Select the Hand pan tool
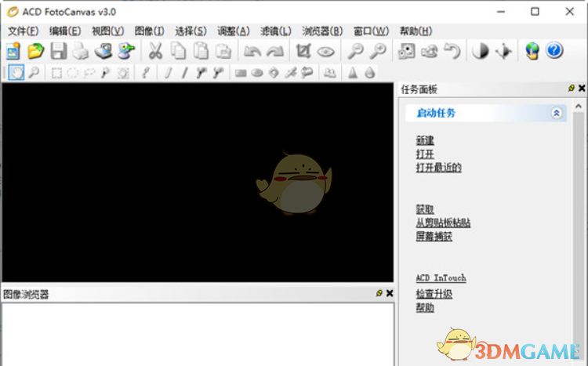Image resolution: width=588 pixels, height=366 pixels. coord(16,72)
